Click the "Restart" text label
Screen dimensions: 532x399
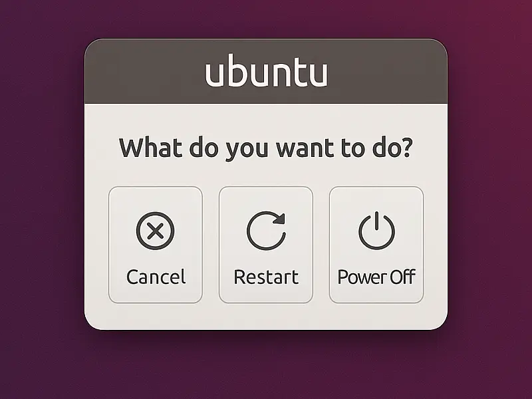click(267, 277)
